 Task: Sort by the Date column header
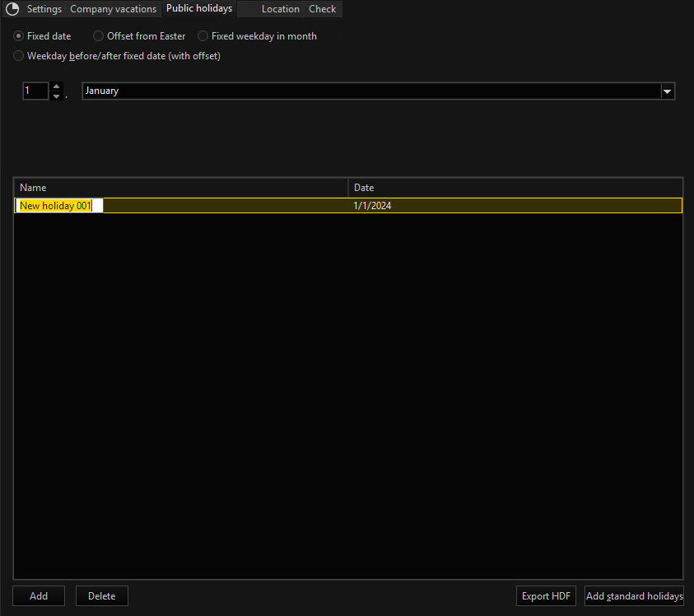tap(515, 187)
